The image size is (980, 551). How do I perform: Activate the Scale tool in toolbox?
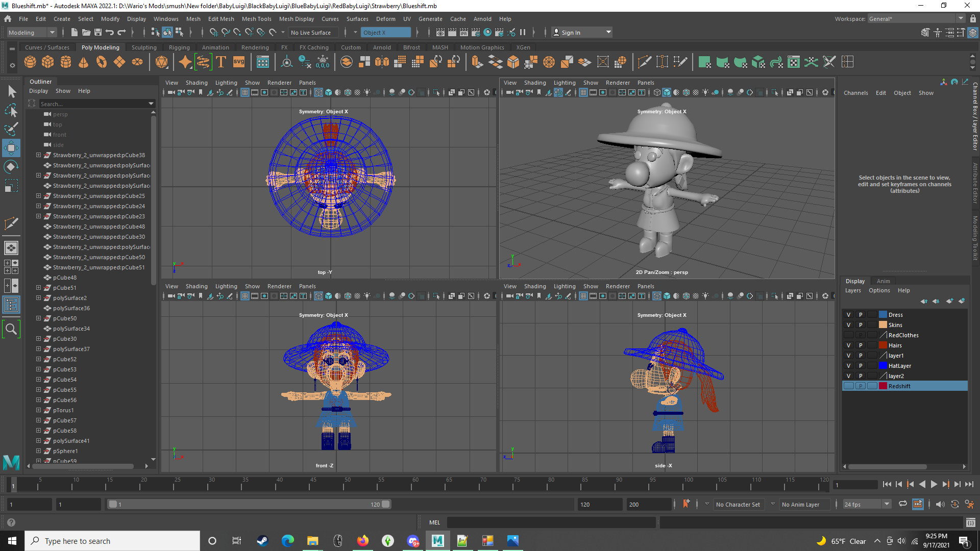point(11,186)
